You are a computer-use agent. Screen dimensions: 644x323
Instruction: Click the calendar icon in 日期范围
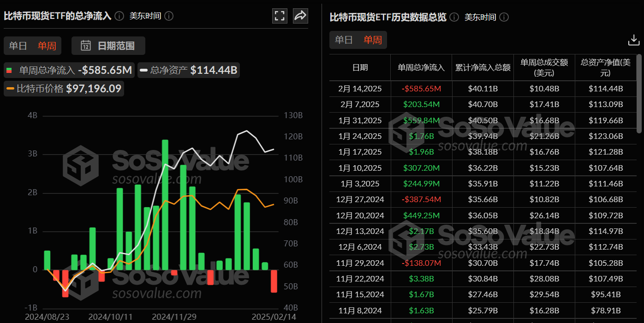click(x=86, y=46)
